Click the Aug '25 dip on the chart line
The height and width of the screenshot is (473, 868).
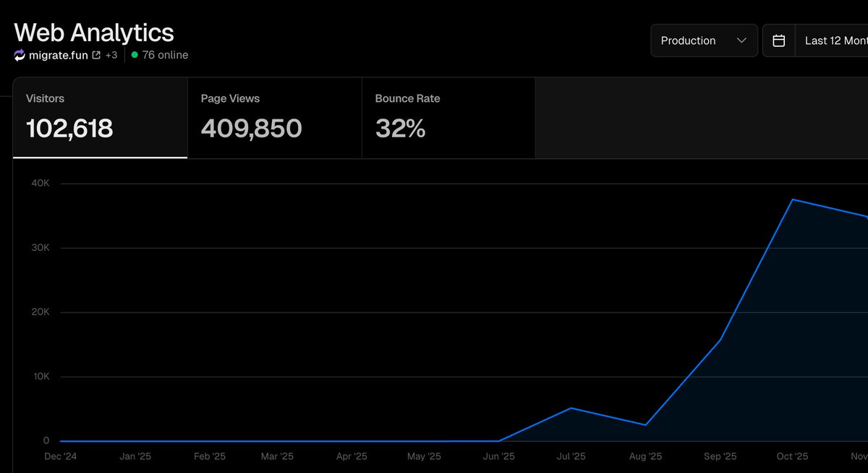645,425
